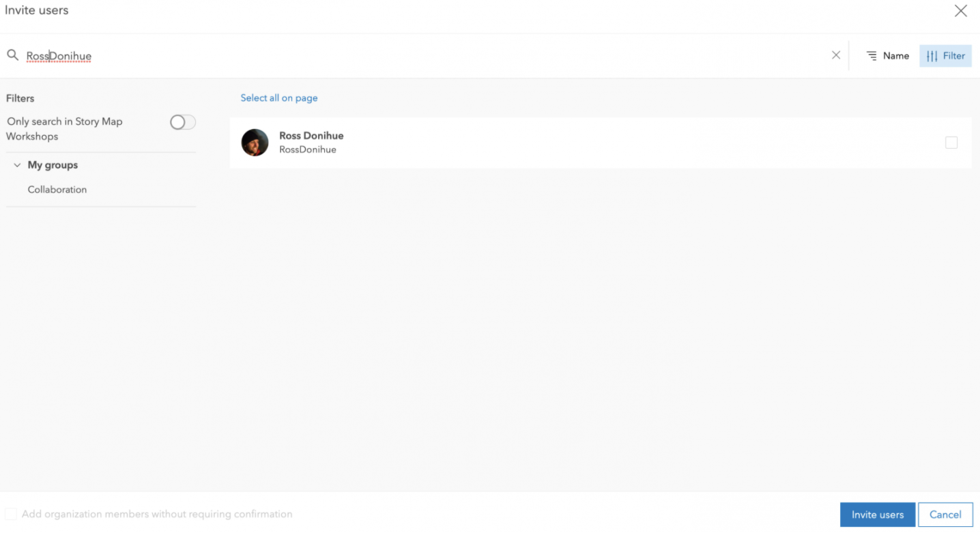The image size is (980, 546).
Task: Expand the Filters section heading
Action: 20,98
